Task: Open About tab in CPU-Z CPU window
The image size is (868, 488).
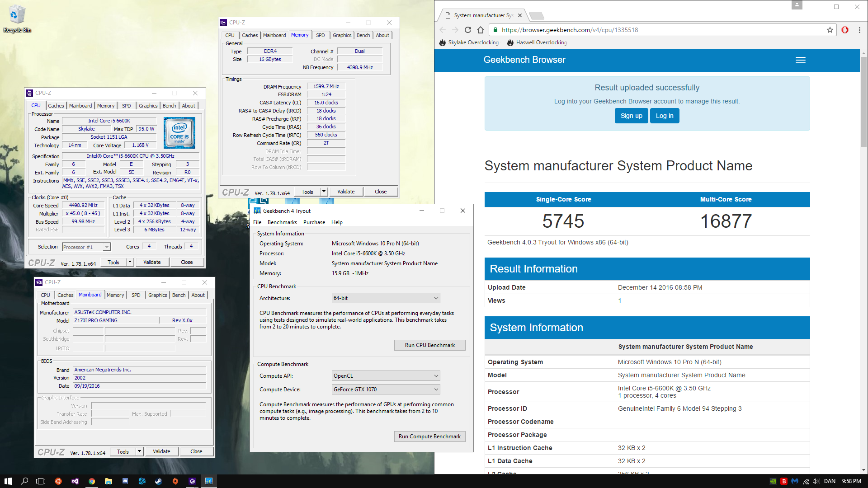Action: [x=189, y=106]
